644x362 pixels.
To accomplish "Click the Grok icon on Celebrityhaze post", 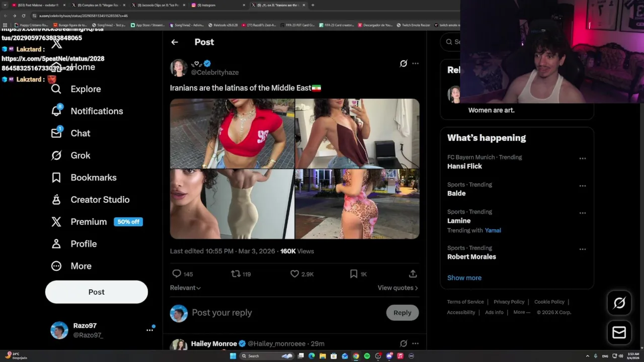I will tap(404, 63).
